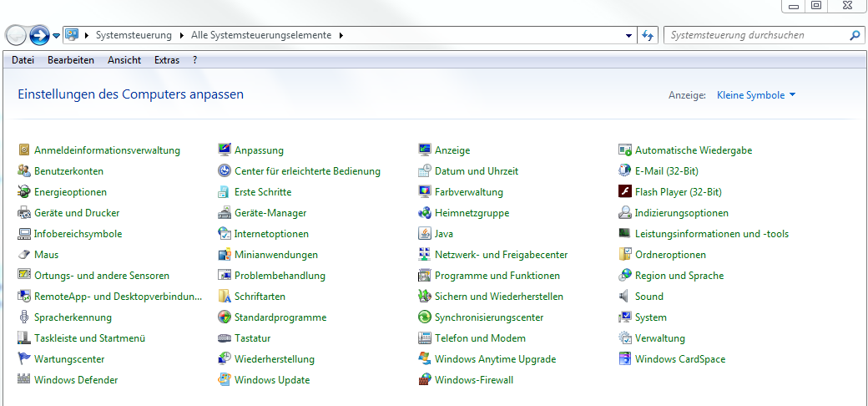
Task: Open the Energieoptionen icon
Action: pyautogui.click(x=24, y=192)
